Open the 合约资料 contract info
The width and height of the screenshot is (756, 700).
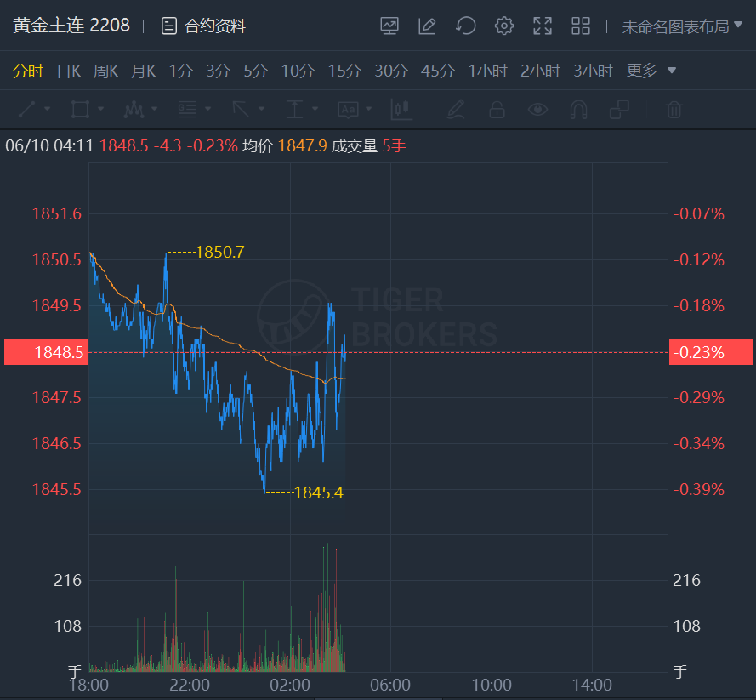(204, 26)
